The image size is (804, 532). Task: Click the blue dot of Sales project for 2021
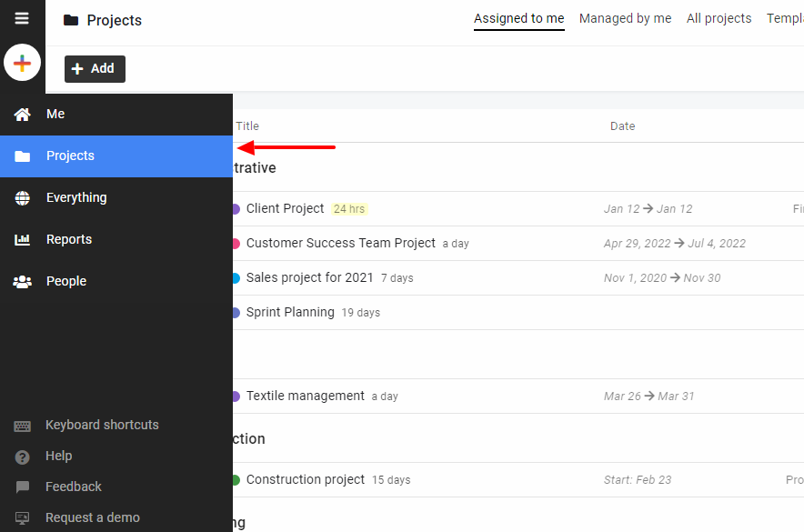tap(236, 278)
